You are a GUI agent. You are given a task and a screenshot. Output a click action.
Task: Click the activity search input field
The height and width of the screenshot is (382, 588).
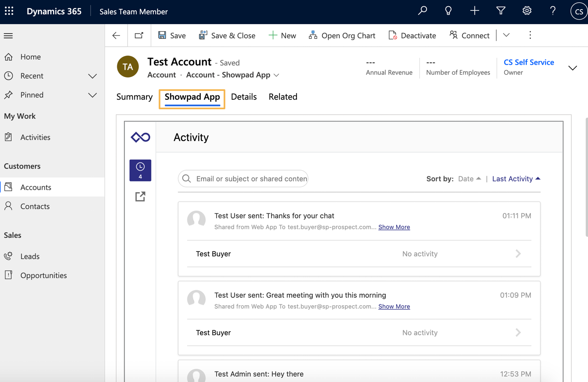(250, 178)
